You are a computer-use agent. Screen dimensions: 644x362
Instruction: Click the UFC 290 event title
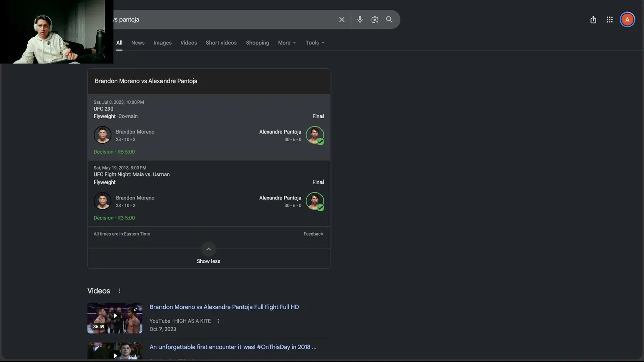pos(103,109)
